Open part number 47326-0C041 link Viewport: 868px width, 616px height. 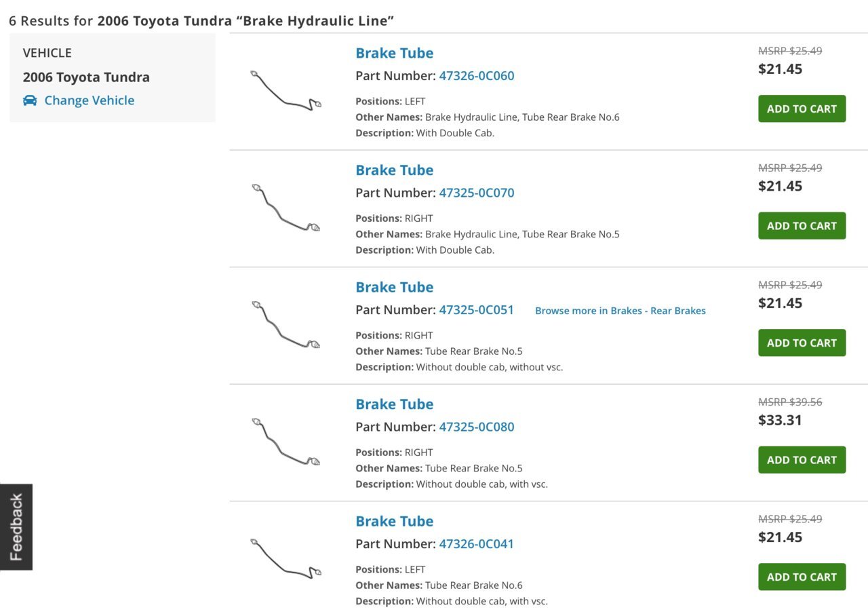click(x=477, y=544)
